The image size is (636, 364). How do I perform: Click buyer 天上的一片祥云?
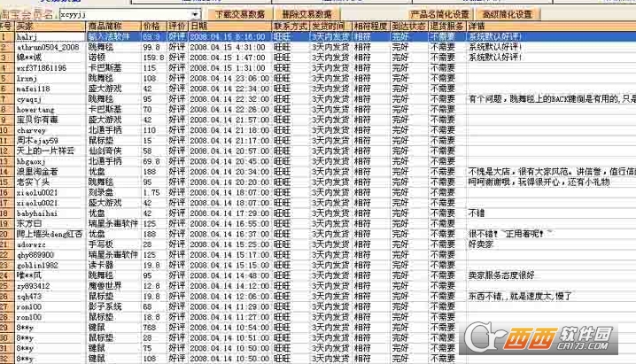pos(45,151)
